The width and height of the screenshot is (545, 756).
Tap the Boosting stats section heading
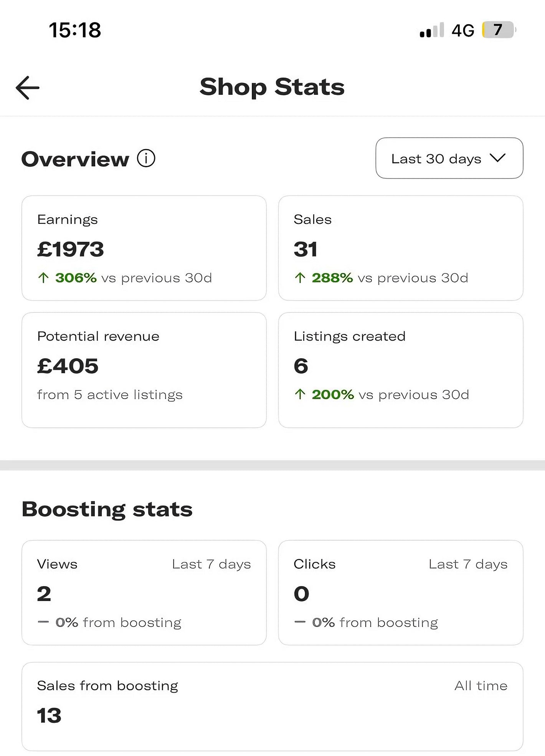tap(107, 510)
